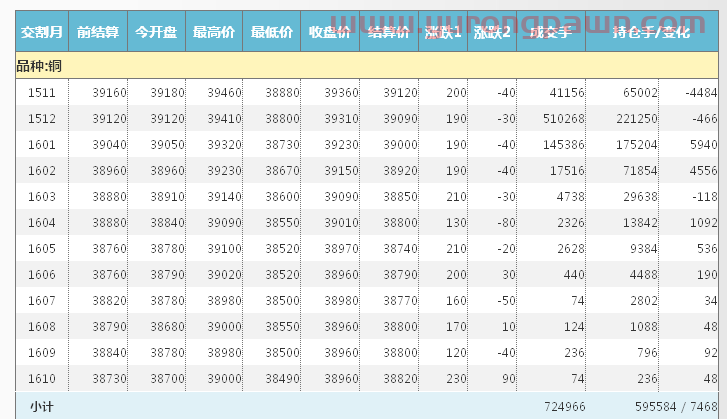The image size is (727, 419).
Task: Select the 最高价 column header
Action: (x=214, y=33)
